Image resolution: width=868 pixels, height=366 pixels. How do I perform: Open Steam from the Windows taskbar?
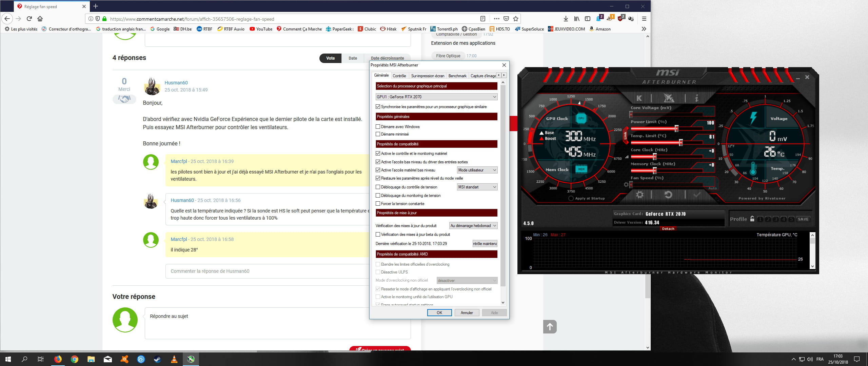pos(158,359)
